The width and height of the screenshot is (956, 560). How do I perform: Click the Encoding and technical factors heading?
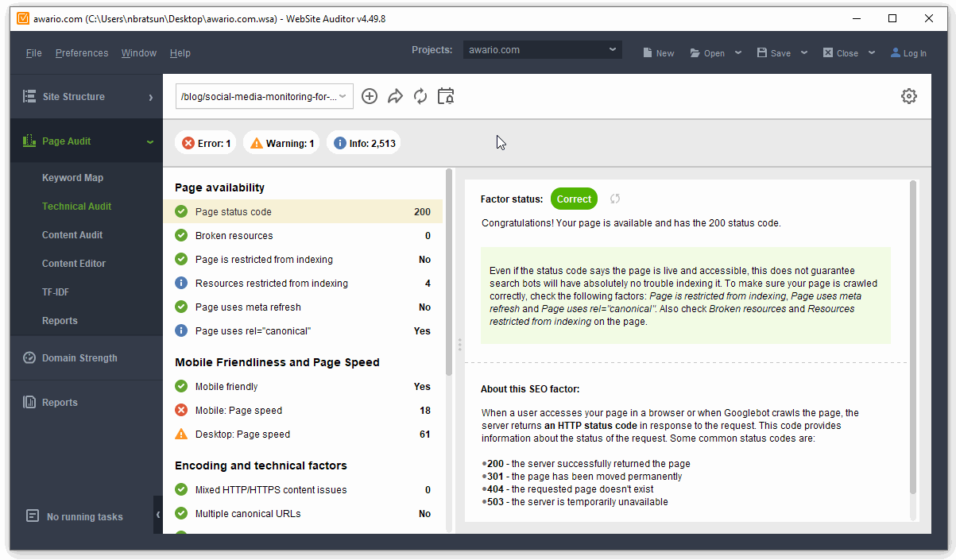pos(261,465)
